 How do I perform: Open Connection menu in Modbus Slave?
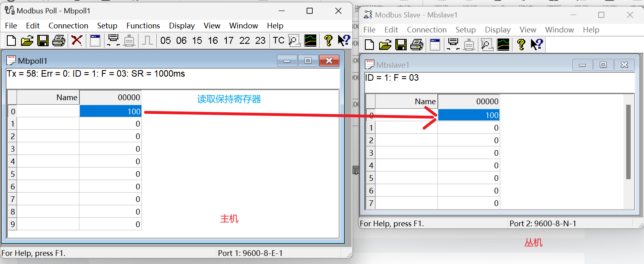[427, 30]
